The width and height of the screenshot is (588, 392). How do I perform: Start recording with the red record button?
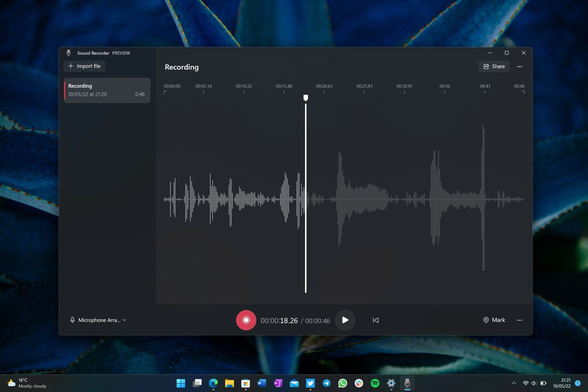click(246, 320)
